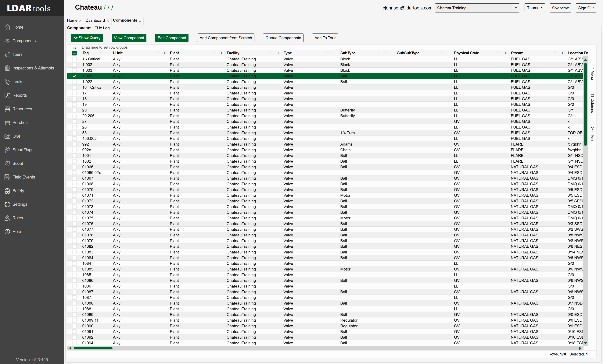Open Scout via its sidebar icon
Image resolution: width=603 pixels, height=364 pixels.
tap(7, 164)
